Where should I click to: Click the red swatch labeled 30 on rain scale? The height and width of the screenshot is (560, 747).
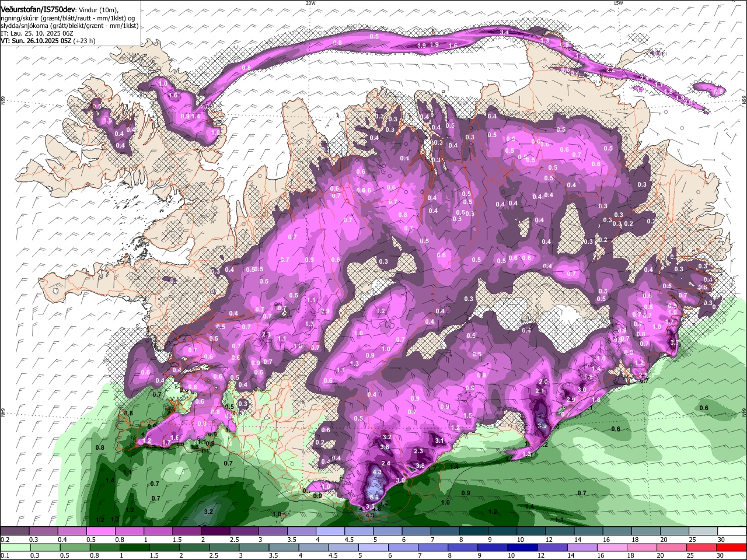(x=731, y=547)
